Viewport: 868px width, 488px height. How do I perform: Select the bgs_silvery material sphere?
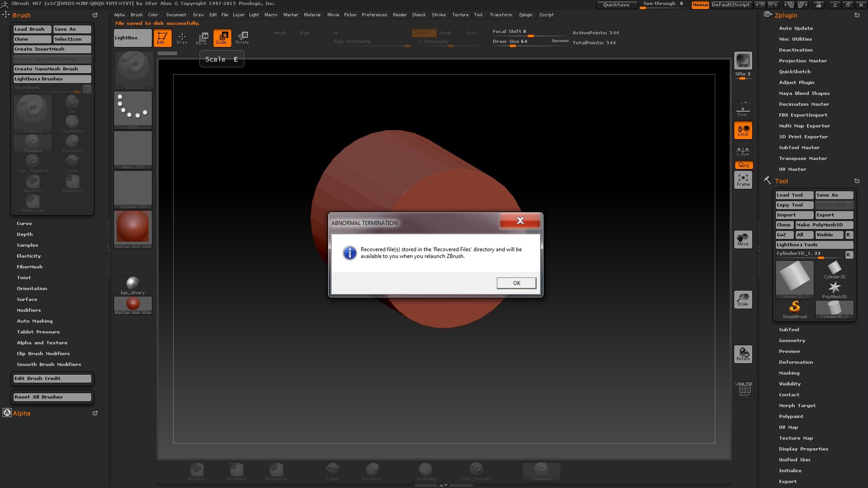(x=133, y=286)
